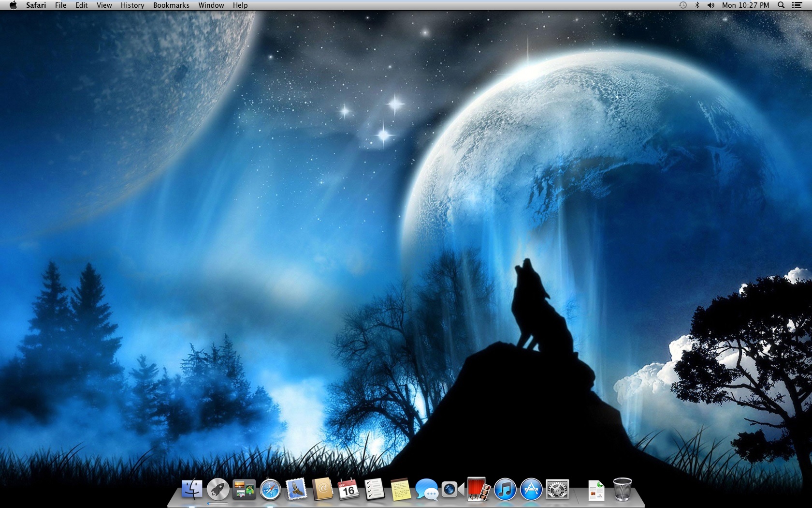Launch the Reminders checklist app
Viewport: 812px width, 508px height.
coord(375,490)
